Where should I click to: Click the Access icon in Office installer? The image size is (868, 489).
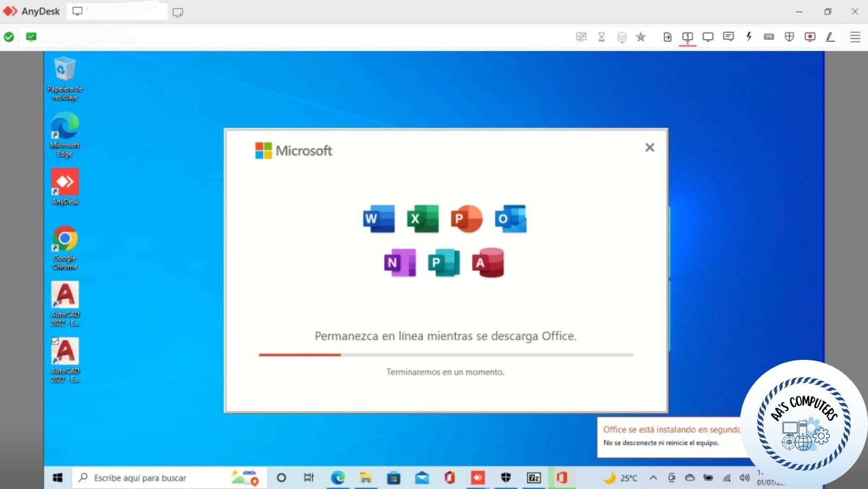[488, 262]
